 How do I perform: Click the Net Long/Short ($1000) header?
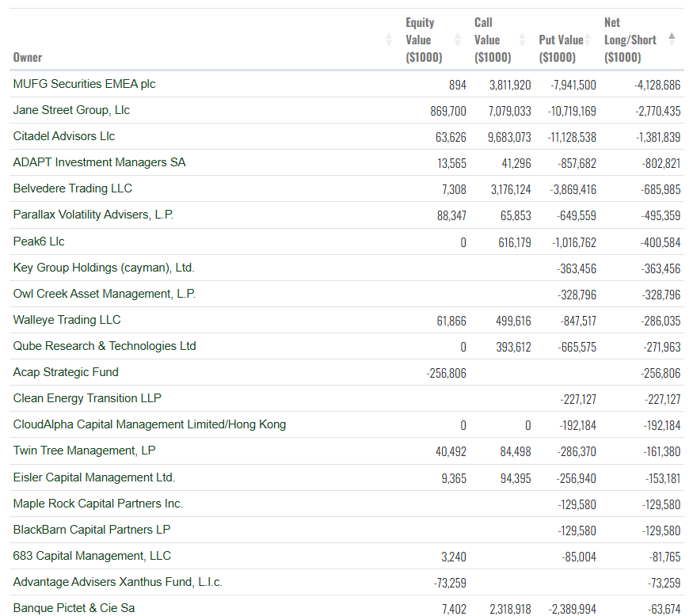pyautogui.click(x=630, y=40)
